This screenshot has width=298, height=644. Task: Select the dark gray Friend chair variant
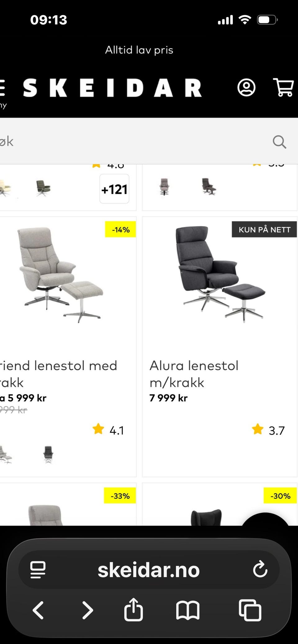pos(48,454)
